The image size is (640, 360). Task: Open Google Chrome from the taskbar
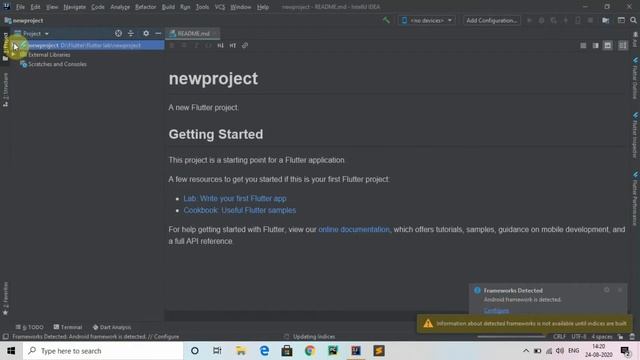pos(310,351)
